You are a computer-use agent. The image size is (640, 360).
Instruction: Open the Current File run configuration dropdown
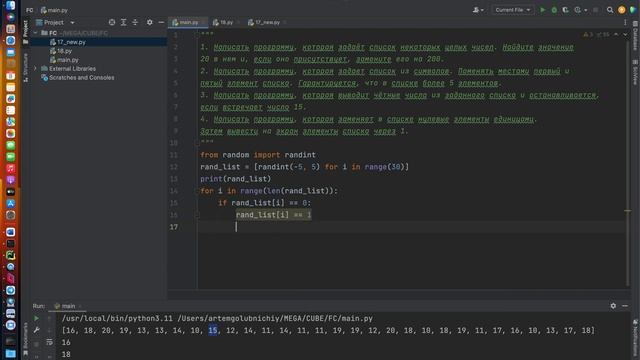tap(513, 10)
